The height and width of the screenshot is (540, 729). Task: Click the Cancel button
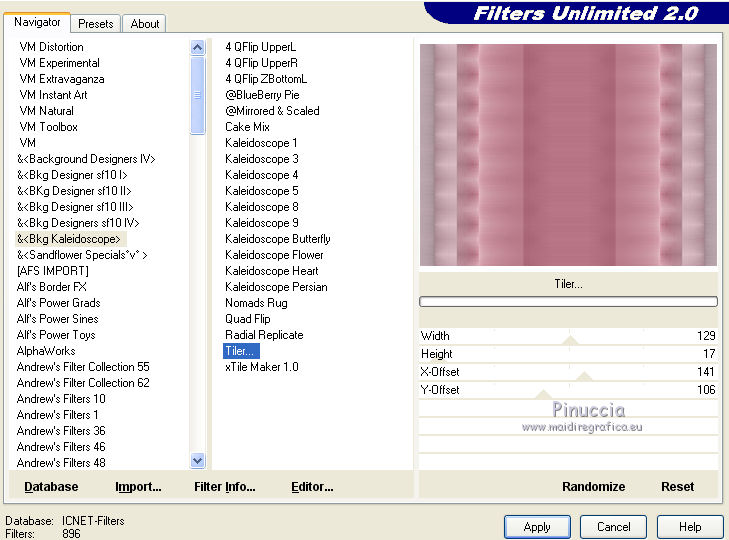pyautogui.click(x=613, y=527)
